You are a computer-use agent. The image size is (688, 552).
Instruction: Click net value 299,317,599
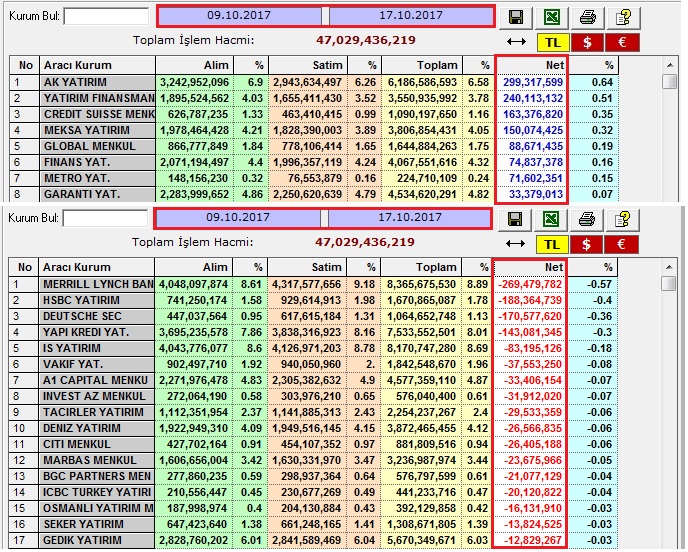coord(533,82)
